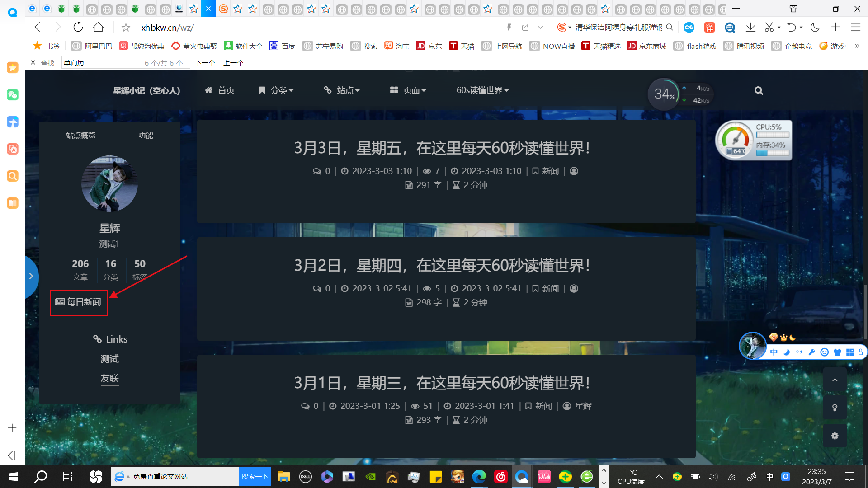Open Microsoft Edge from the taskbar
Image resolution: width=868 pixels, height=488 pixels.
[479, 477]
